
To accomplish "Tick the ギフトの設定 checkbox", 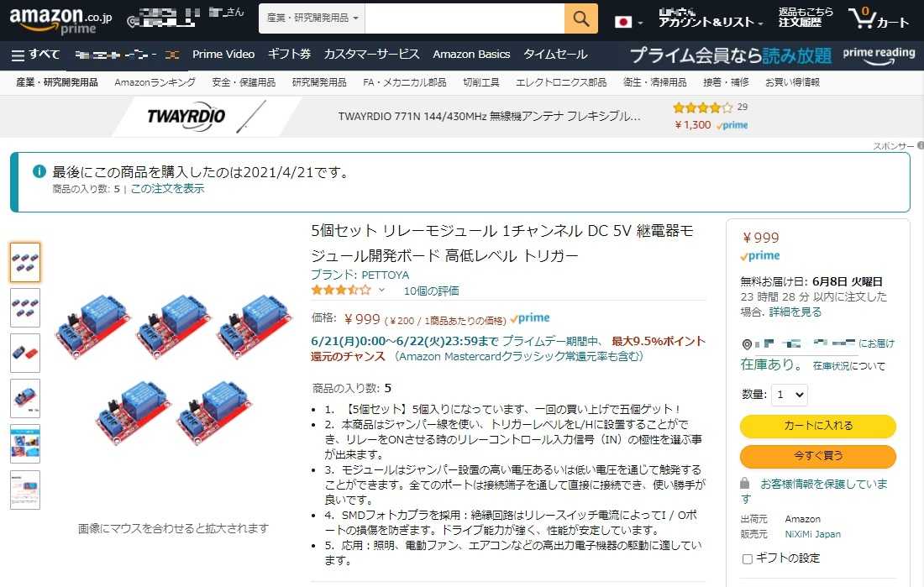I will click(x=748, y=558).
